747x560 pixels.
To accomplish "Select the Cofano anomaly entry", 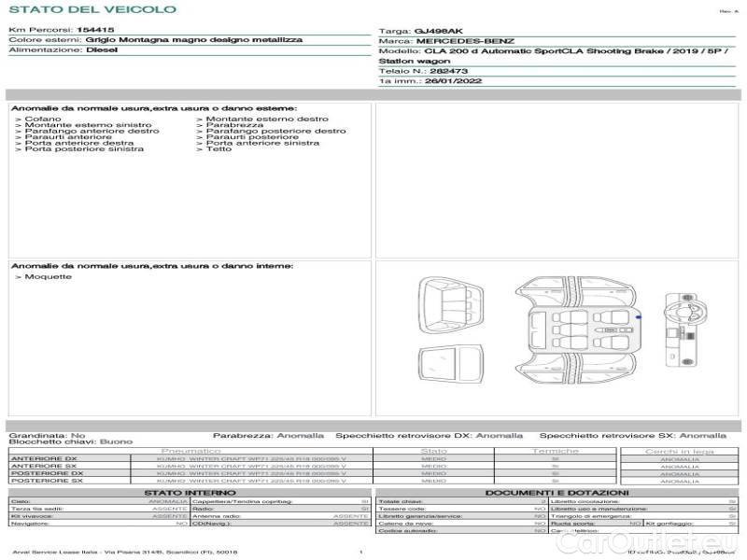I will click(x=44, y=119).
